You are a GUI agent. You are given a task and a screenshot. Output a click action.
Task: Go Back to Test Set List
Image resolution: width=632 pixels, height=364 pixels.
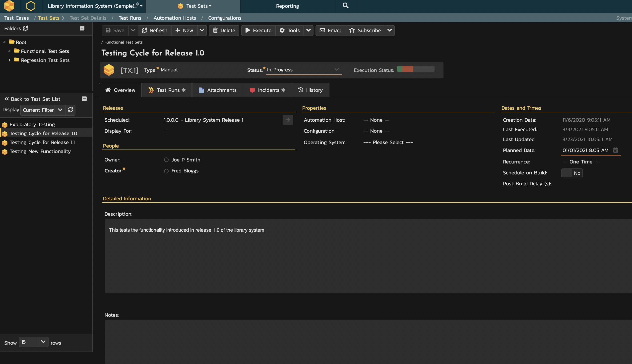coord(33,99)
